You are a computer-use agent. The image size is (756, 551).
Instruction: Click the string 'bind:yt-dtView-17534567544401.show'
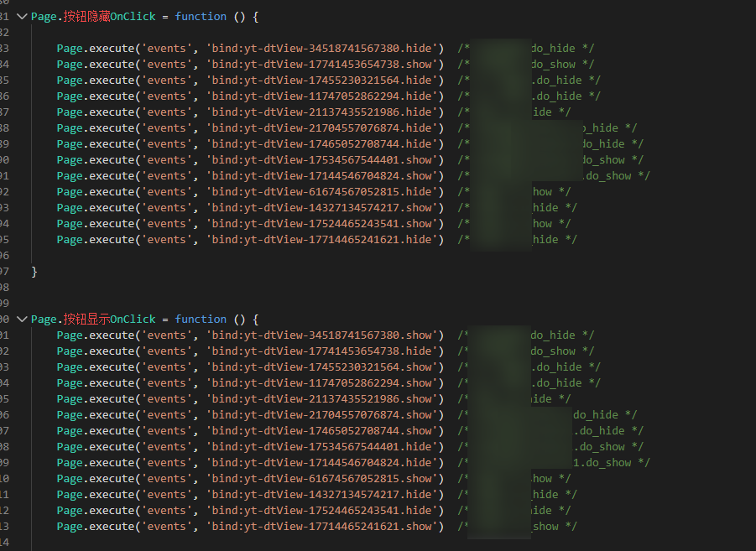click(322, 159)
